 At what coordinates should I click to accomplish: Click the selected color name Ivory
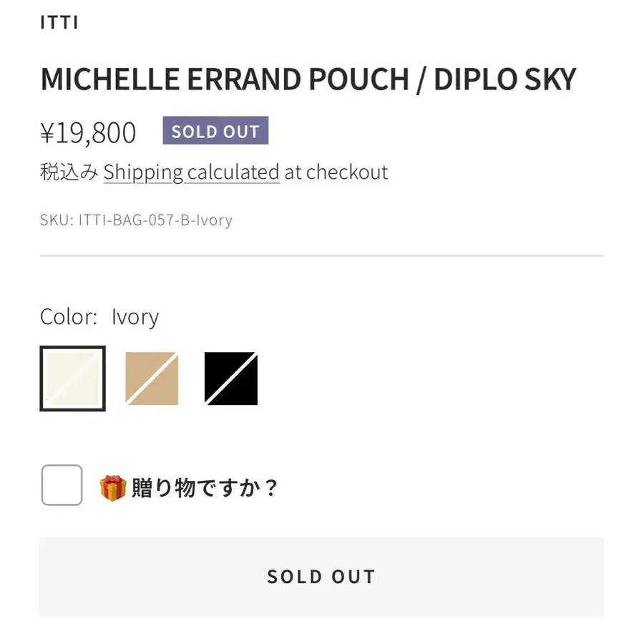(135, 317)
